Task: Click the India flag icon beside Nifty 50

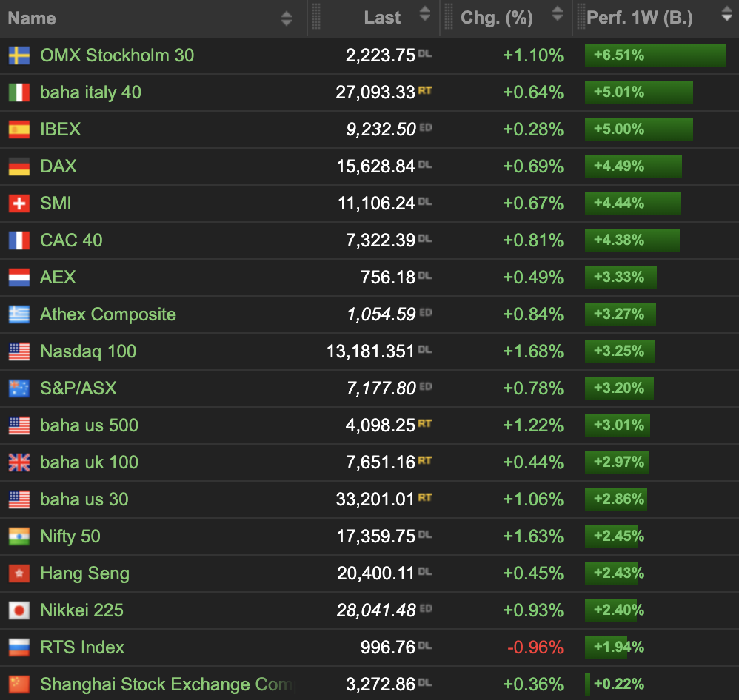Action: [x=19, y=536]
